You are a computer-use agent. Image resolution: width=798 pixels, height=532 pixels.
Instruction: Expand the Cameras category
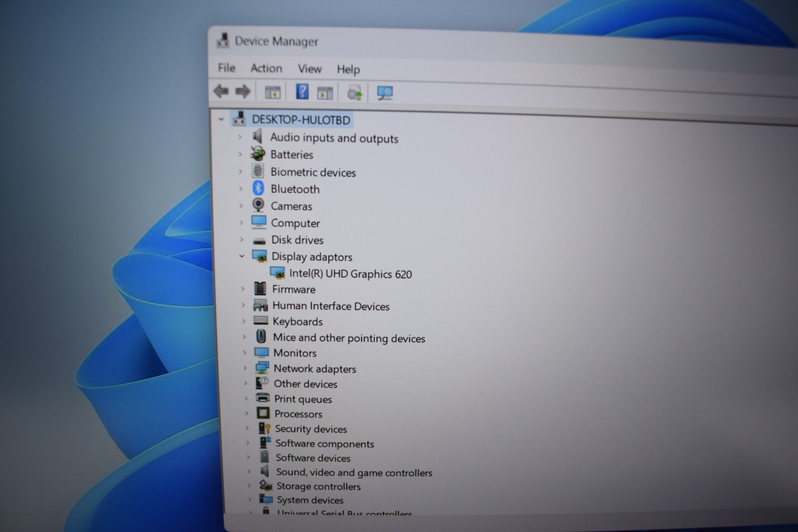tap(241, 205)
